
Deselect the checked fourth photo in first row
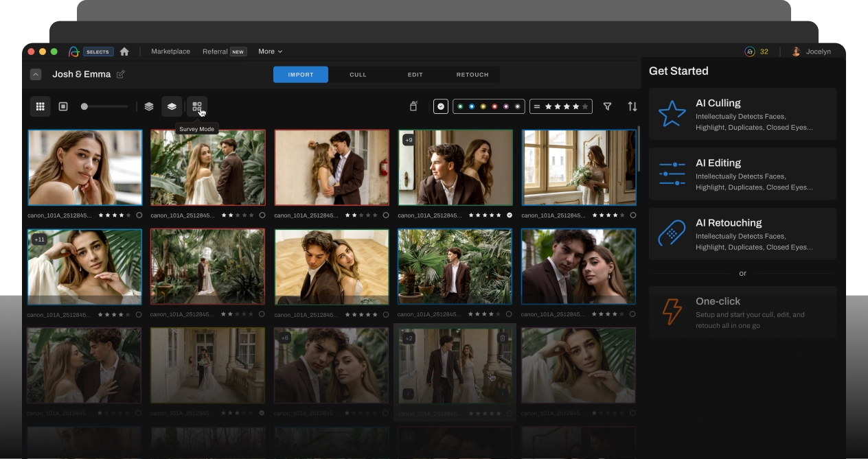click(510, 215)
